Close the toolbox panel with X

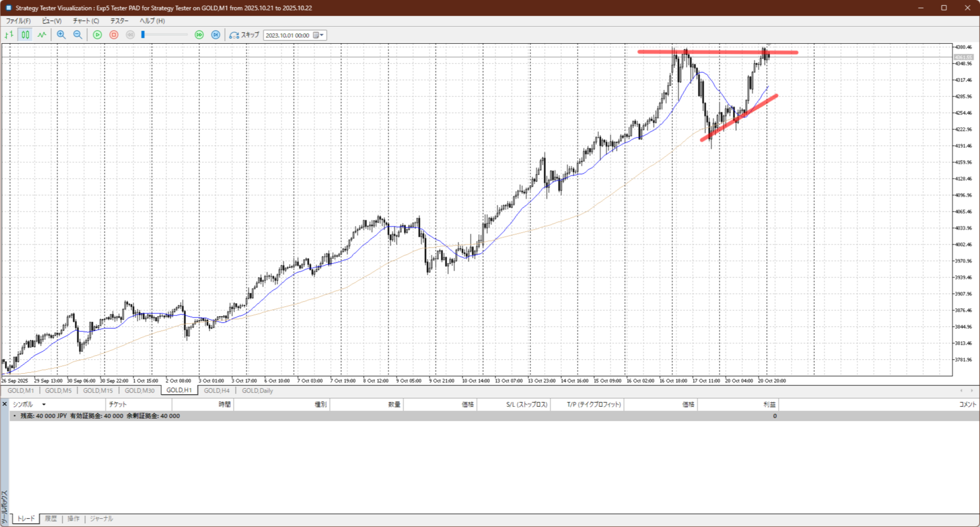(5, 404)
